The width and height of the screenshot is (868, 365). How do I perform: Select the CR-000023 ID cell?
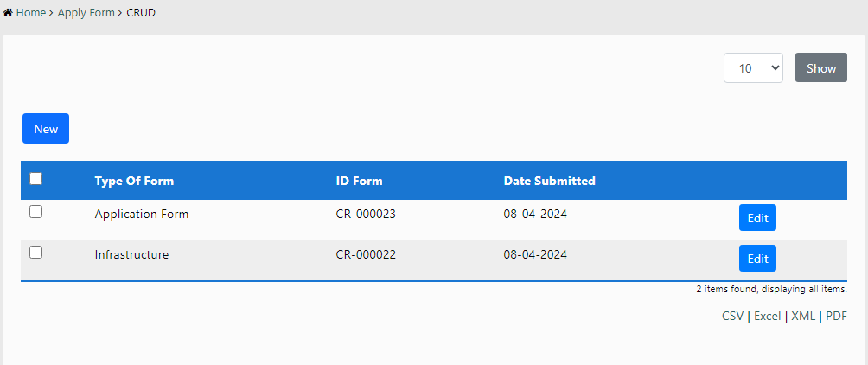click(x=366, y=215)
